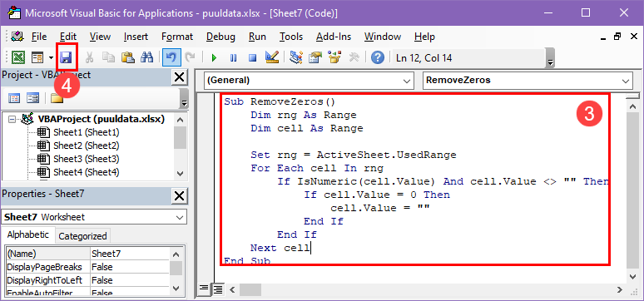Open the Help menu
644x301 pixels.
point(424,37)
